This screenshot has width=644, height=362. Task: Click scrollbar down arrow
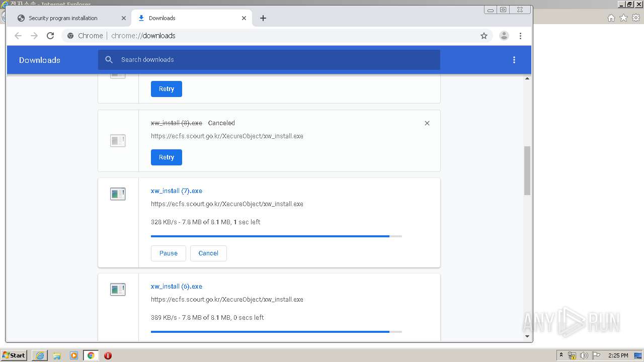pos(527,336)
